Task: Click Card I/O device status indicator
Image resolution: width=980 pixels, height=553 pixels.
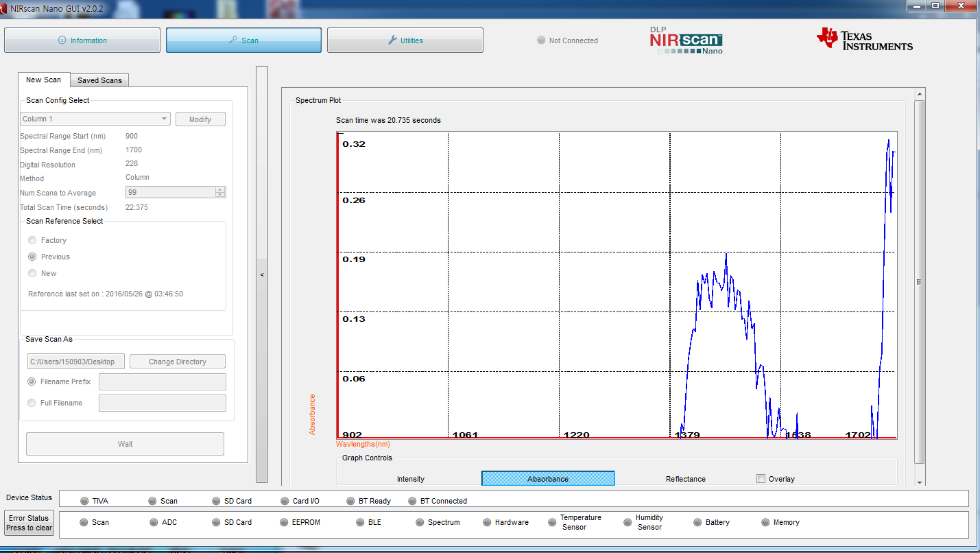Action: click(x=285, y=501)
